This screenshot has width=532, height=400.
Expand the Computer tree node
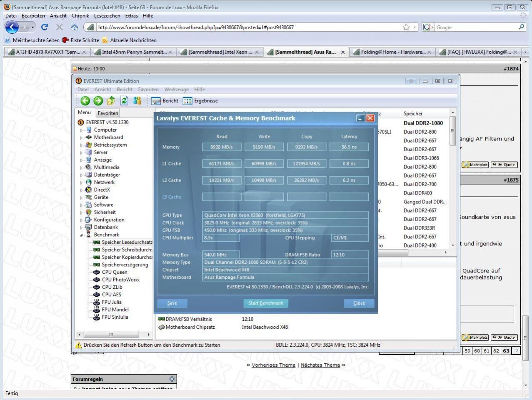click(x=82, y=130)
